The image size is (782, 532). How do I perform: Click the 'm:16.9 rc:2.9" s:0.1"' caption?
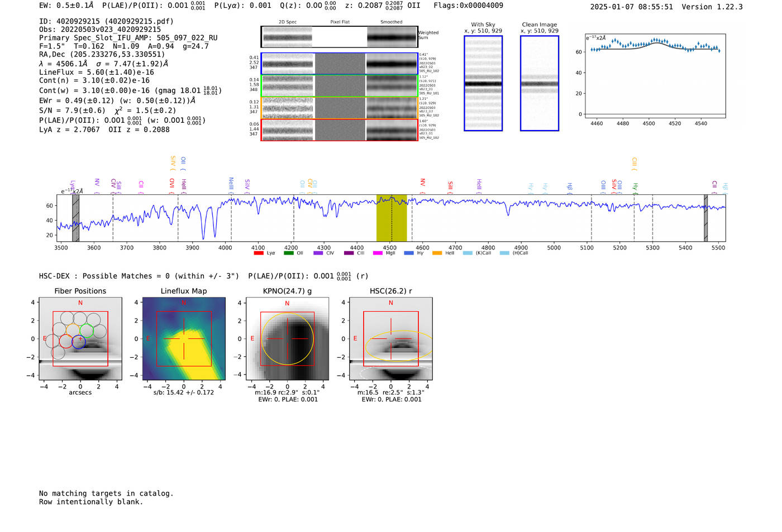point(287,392)
